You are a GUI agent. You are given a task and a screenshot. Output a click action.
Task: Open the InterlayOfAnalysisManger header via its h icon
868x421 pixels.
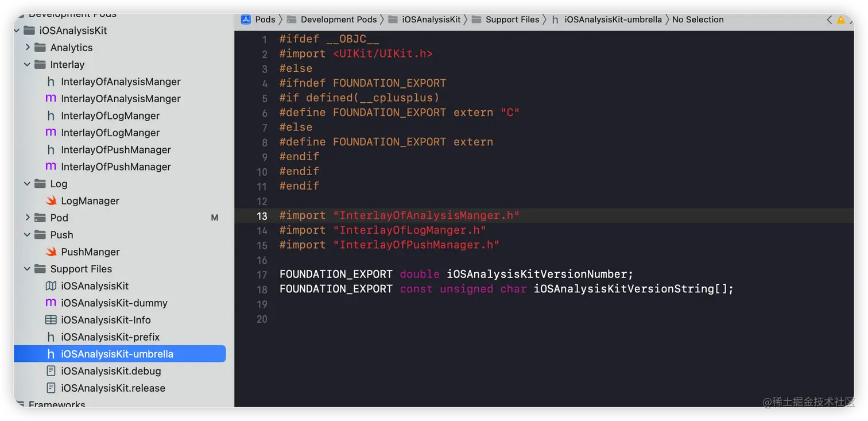51,82
